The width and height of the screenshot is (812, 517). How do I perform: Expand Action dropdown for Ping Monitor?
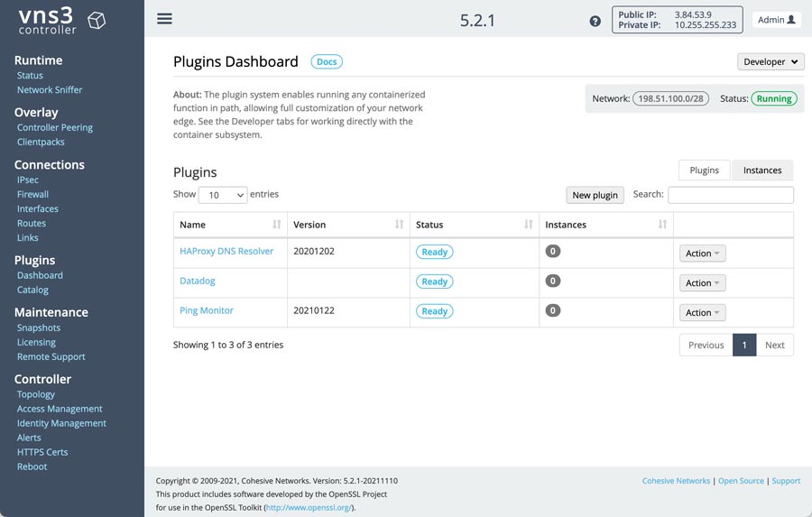click(x=702, y=312)
